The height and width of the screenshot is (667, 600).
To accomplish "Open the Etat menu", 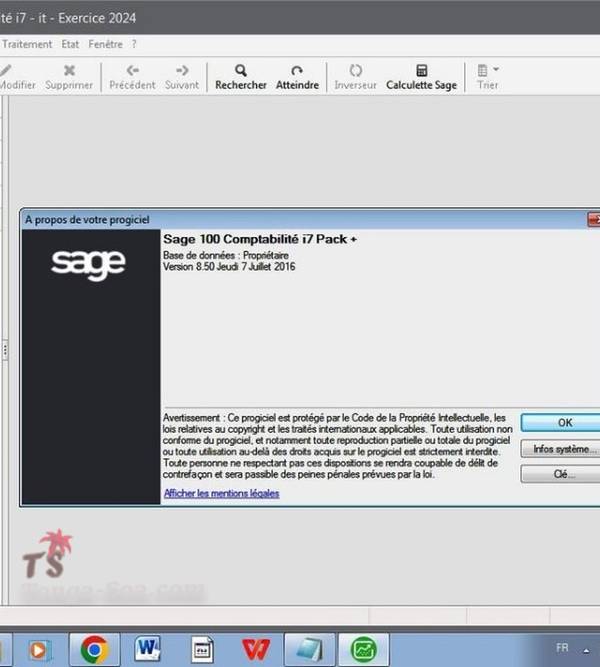I will (70, 44).
